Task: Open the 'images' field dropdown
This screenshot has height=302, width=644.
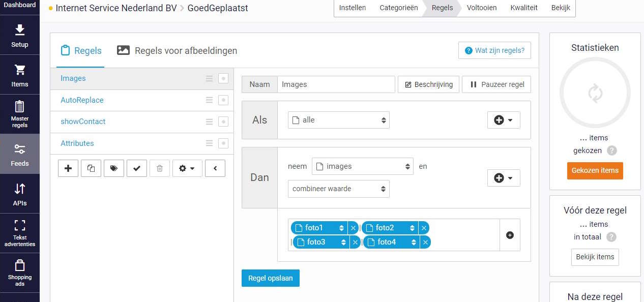Action: click(363, 166)
